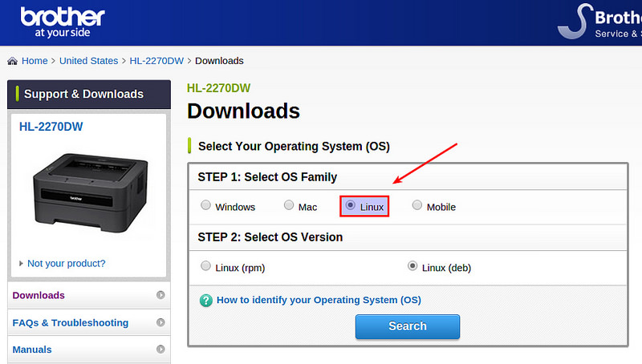
Task: Click the home icon in breadcrumb
Action: [x=13, y=61]
